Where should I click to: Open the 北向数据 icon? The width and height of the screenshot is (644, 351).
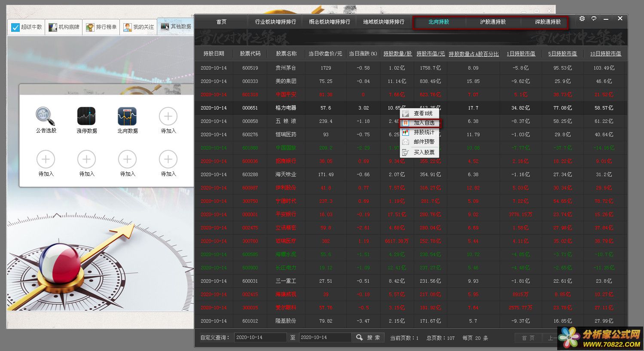127,116
